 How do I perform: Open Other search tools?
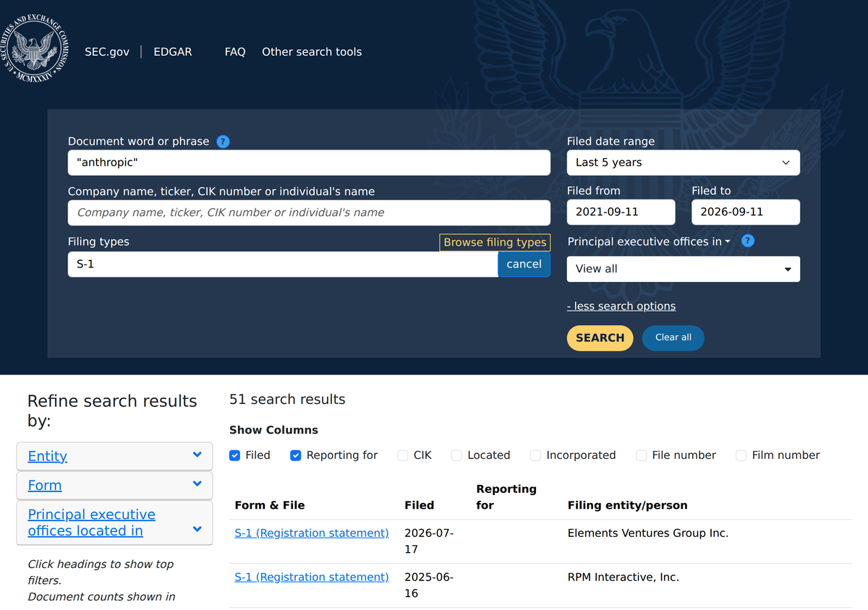tap(312, 52)
